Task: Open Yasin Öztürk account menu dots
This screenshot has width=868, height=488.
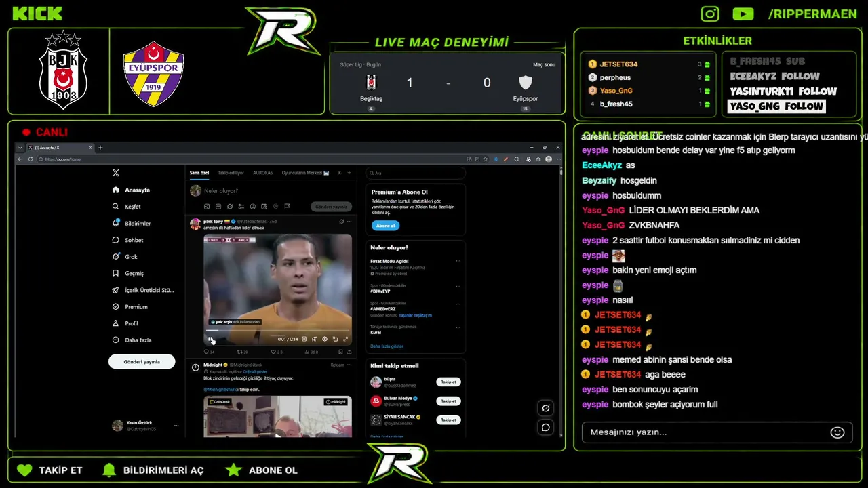Action: click(x=176, y=426)
